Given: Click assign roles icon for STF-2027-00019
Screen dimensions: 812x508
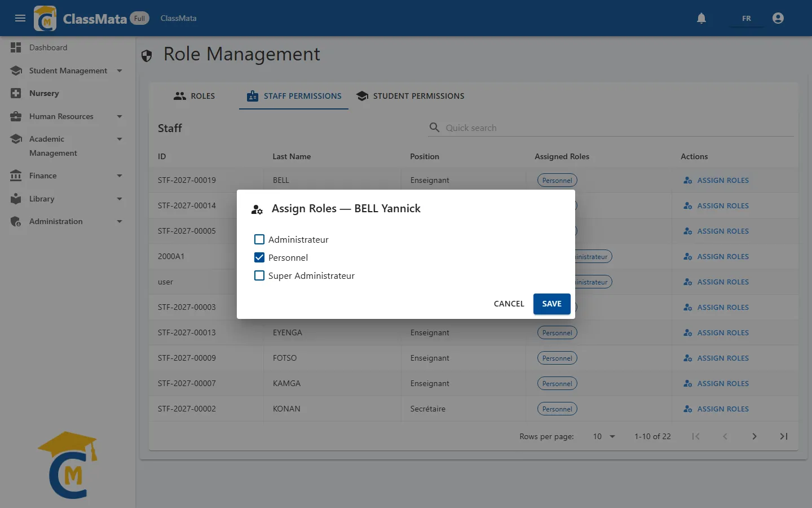Looking at the screenshot, I should click(688, 180).
